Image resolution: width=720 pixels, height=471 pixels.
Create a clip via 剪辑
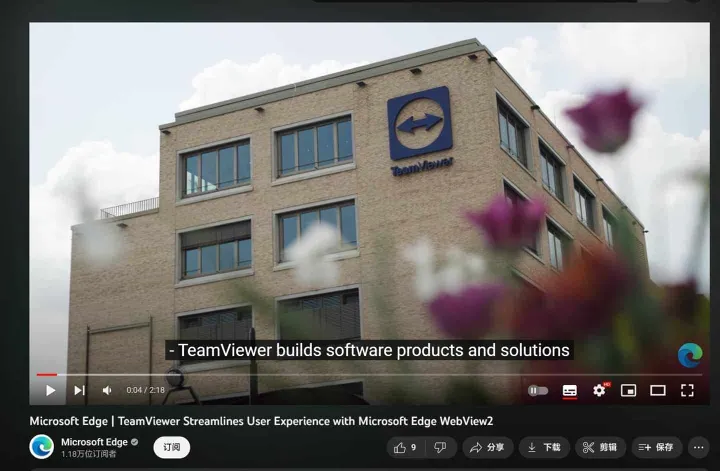[x=600, y=448]
